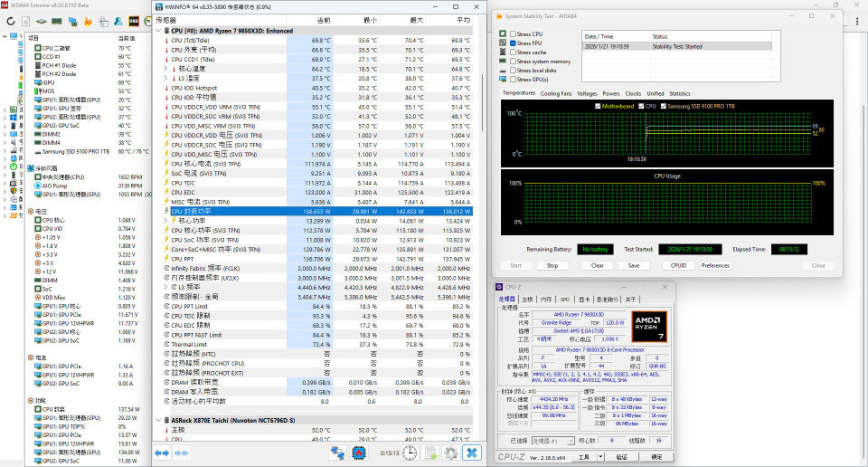This screenshot has width=868, height=467.
Task: Toggle the Motherboard graph checkbox
Action: tap(598, 106)
